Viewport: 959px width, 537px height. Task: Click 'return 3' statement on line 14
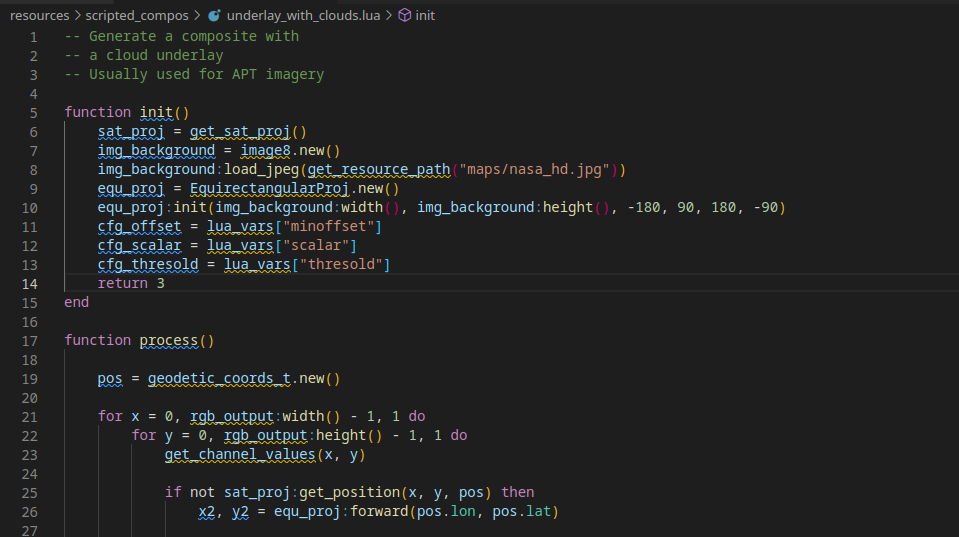[x=131, y=283]
